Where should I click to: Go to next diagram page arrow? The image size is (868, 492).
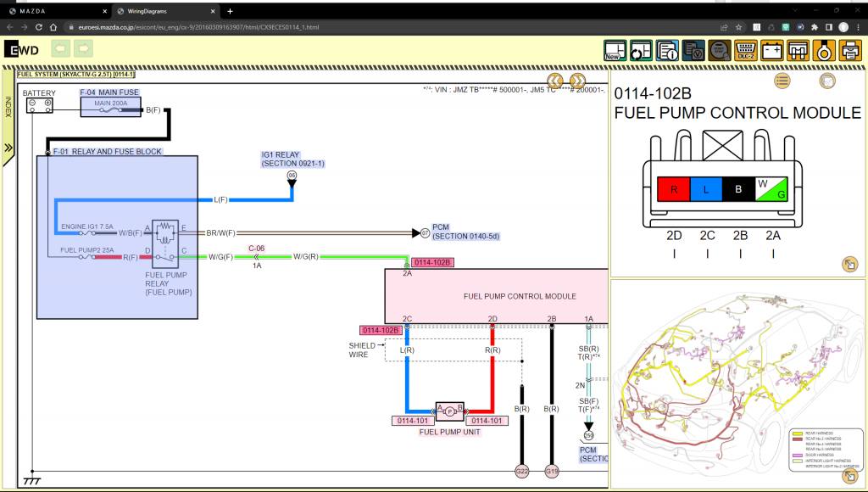(578, 81)
